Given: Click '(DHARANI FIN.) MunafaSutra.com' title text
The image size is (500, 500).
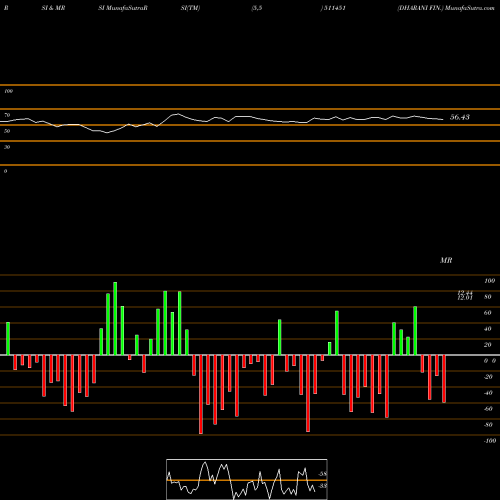Looking at the screenshot, I should (446, 8).
